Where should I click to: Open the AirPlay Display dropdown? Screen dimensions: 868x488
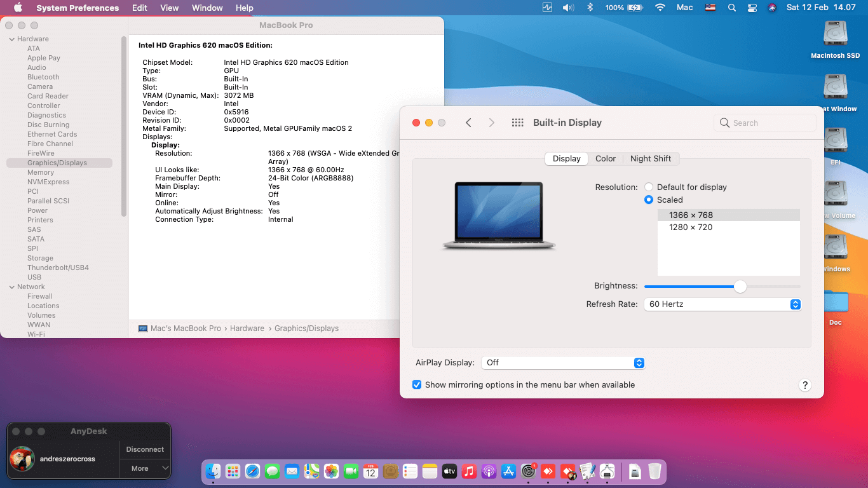coord(564,363)
